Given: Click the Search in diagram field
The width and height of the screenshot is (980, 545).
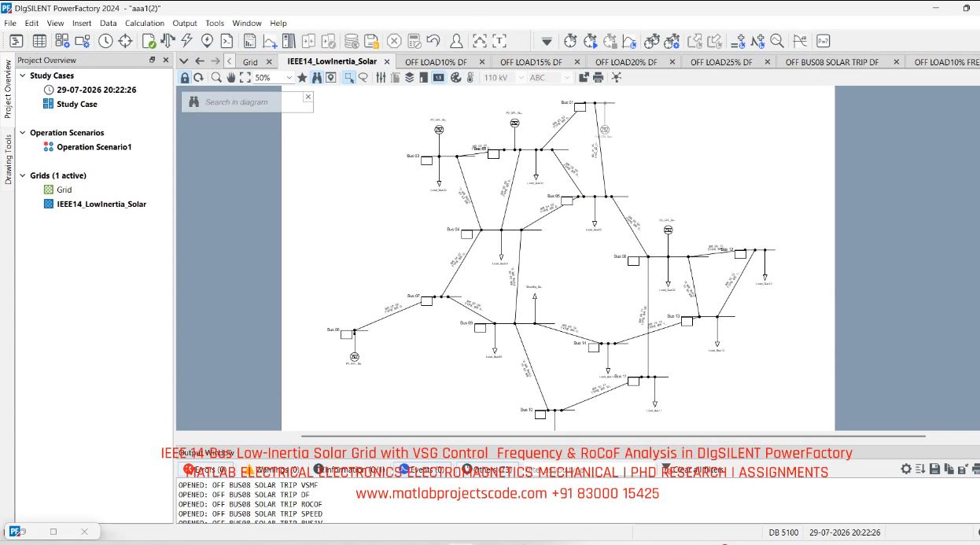Looking at the screenshot, I should (x=248, y=102).
